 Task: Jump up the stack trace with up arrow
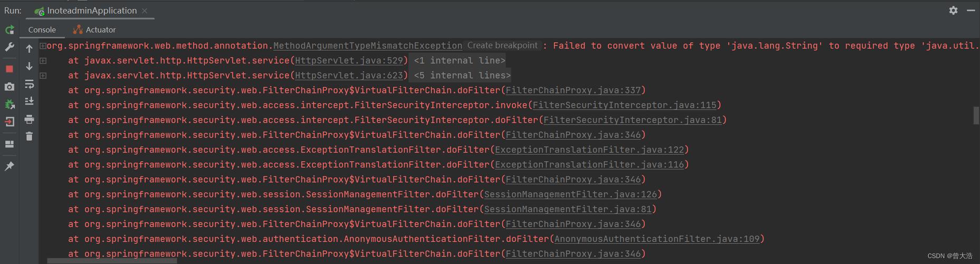30,49
